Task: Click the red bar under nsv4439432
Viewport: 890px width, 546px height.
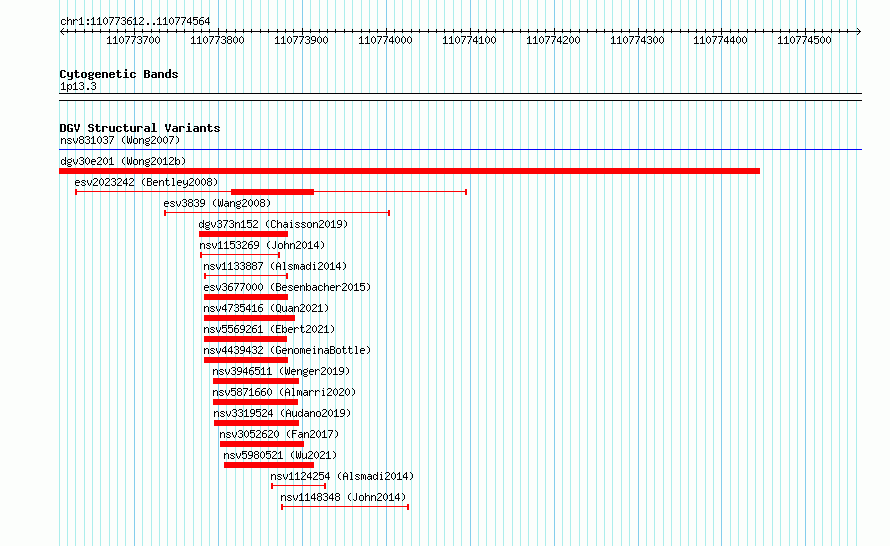Action: click(x=246, y=360)
